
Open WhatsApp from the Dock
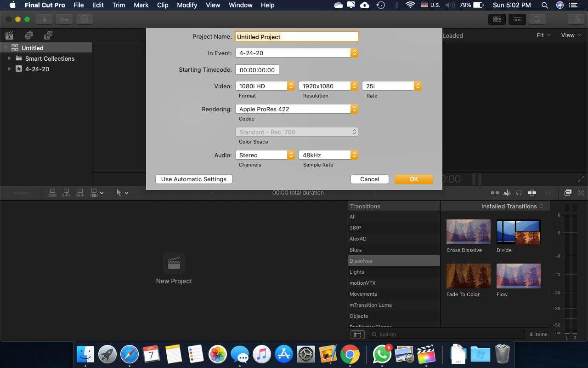coord(382,355)
